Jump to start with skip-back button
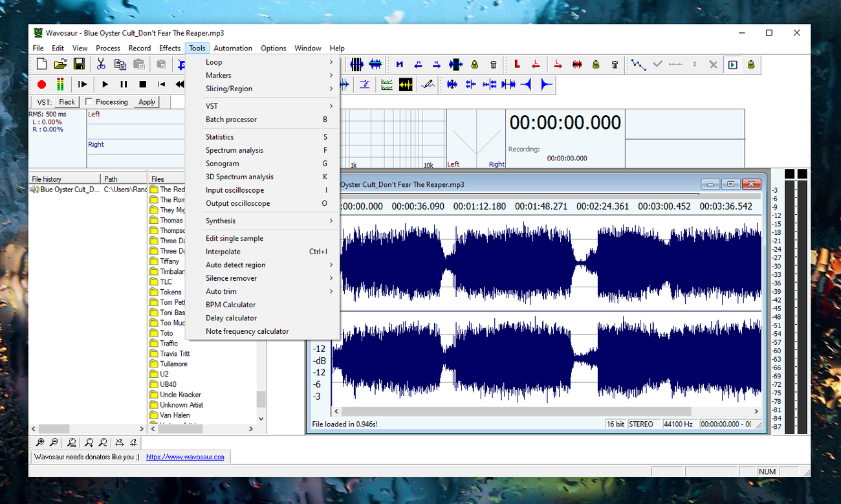This screenshot has width=841, height=504. point(161,84)
